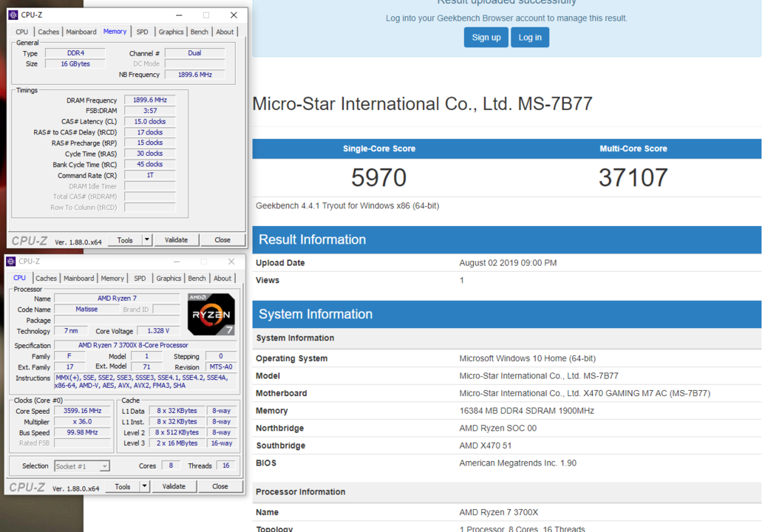Click Tools button in the CPU-Z CPU window
This screenshot has height=532, width=782.
(x=123, y=487)
